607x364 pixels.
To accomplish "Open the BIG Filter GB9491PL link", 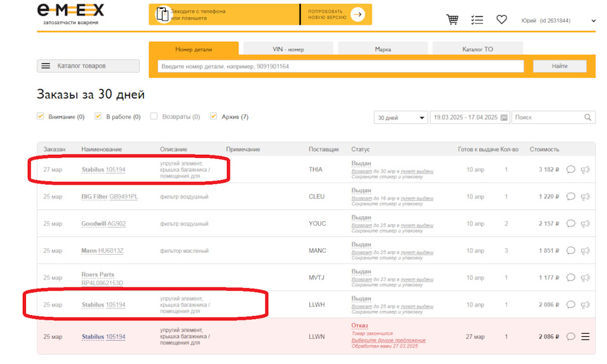I will [109, 197].
